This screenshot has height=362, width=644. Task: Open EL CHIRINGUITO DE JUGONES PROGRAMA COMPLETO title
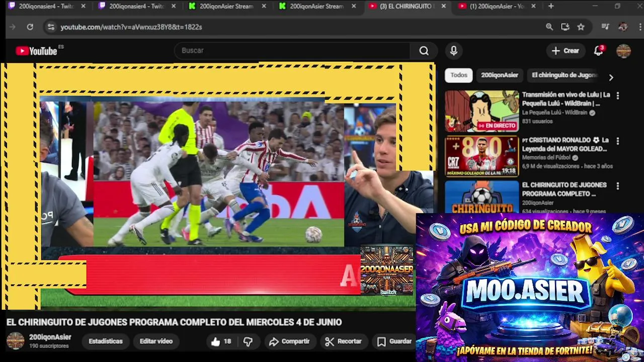pyautogui.click(x=564, y=190)
